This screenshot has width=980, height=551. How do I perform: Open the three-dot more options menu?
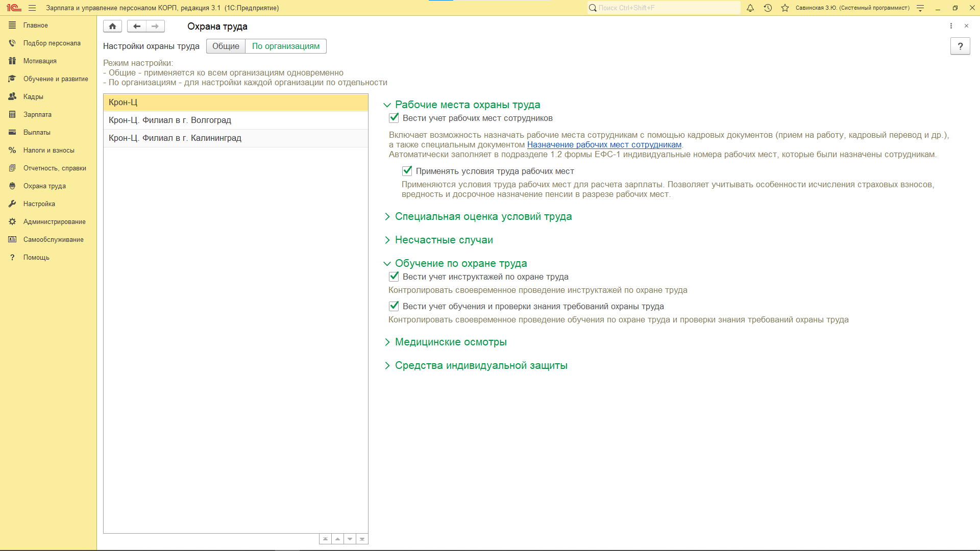pyautogui.click(x=951, y=26)
